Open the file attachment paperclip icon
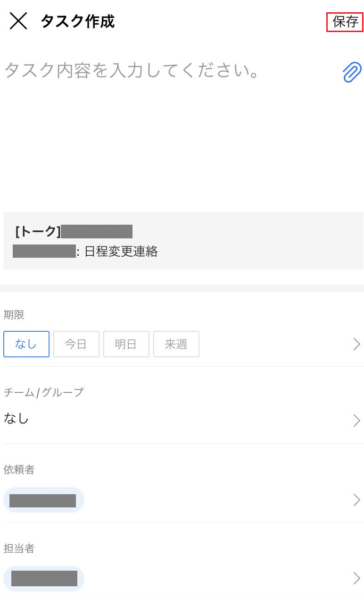The image size is (364, 599). tap(351, 71)
